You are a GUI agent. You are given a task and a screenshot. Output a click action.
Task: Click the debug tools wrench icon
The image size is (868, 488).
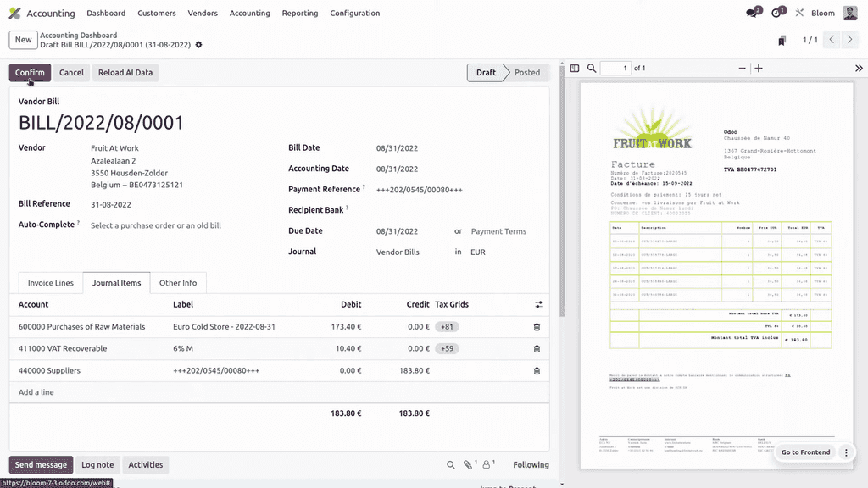pyautogui.click(x=799, y=14)
